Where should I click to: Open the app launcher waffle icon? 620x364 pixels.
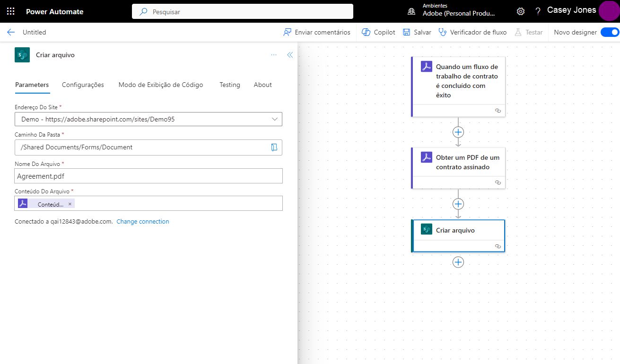(x=10, y=11)
